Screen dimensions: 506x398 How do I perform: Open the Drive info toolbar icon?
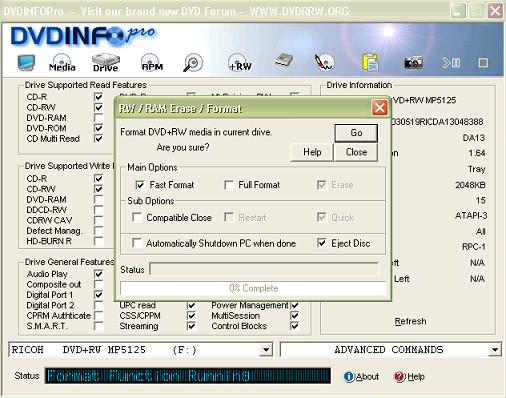point(106,62)
